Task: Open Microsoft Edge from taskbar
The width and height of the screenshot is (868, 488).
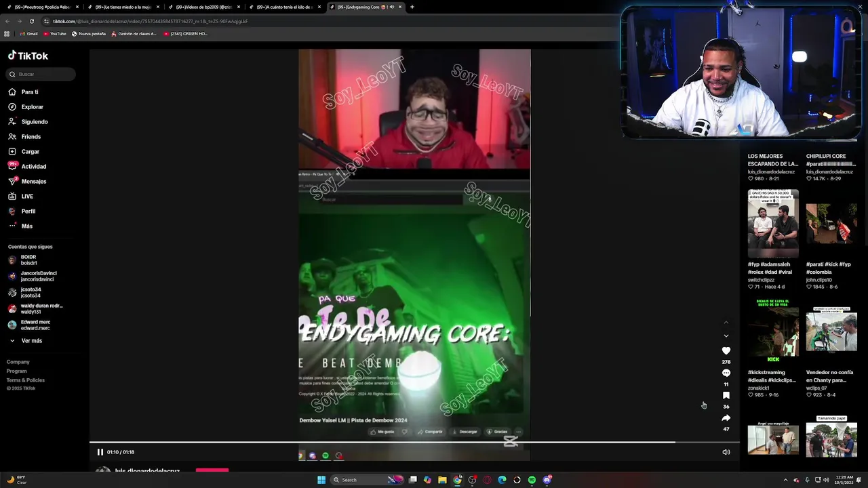Action: pyautogui.click(x=502, y=480)
